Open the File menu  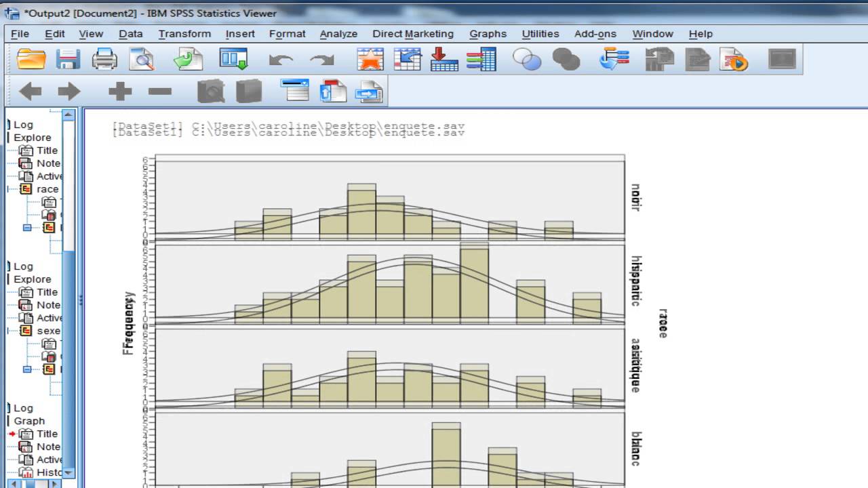(x=20, y=34)
